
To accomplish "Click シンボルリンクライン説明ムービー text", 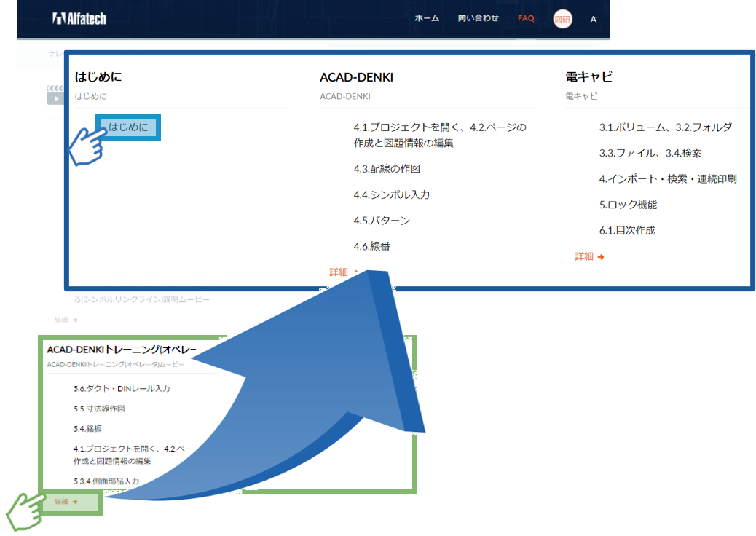I will pos(142,299).
